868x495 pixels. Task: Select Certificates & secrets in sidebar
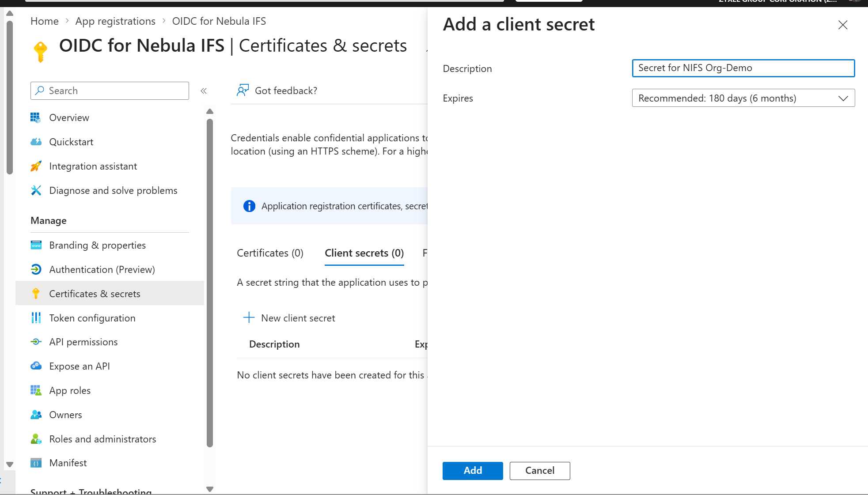(110, 294)
